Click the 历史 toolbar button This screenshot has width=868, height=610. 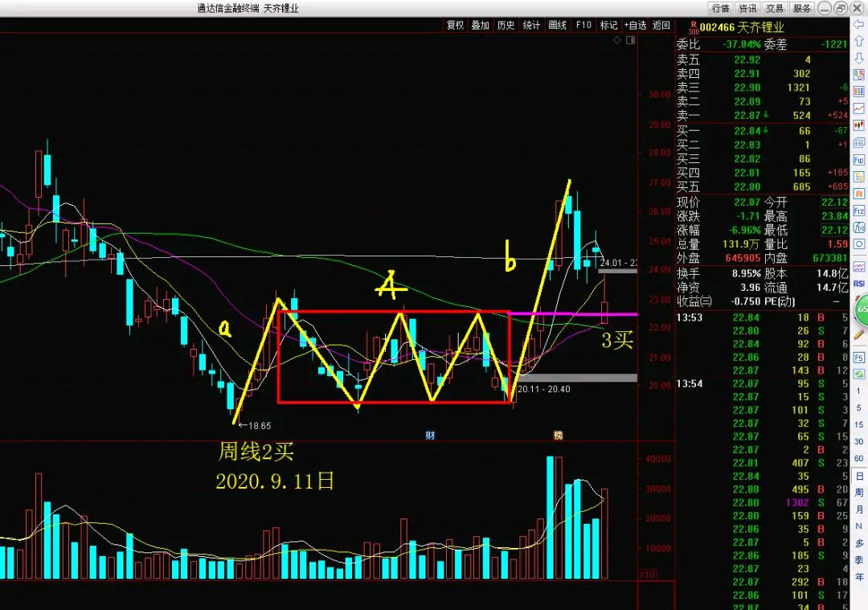[x=506, y=26]
